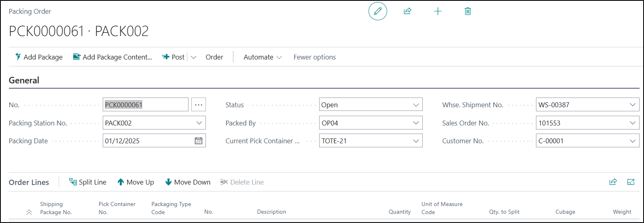This screenshot has height=223, width=644.
Task: Click Move Up in Order Lines
Action: pyautogui.click(x=136, y=182)
